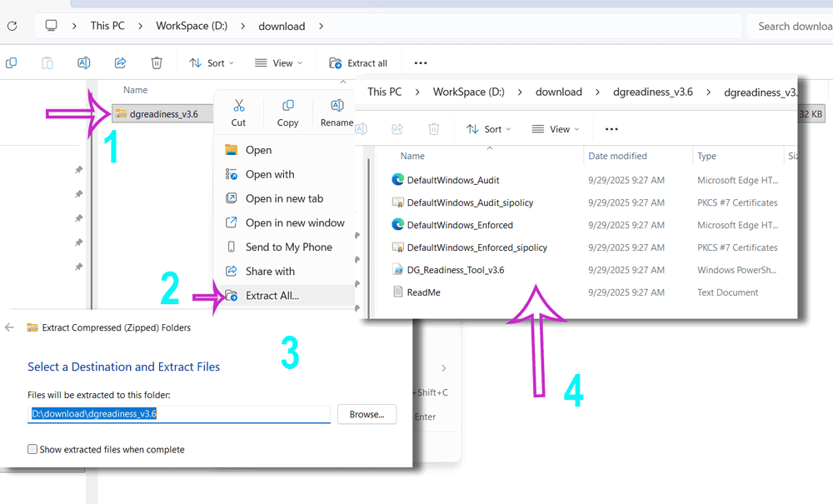The height and width of the screenshot is (504, 833).
Task: Choose Send to My Phone
Action: 284,247
